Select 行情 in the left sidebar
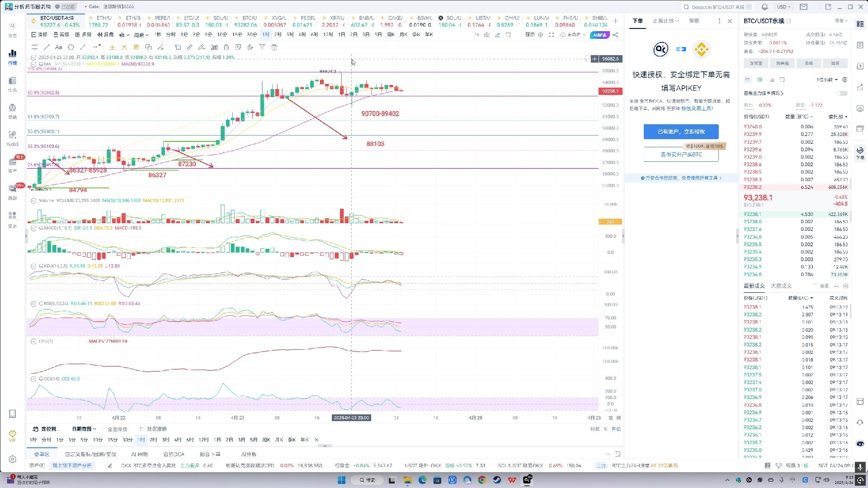The width and height of the screenshot is (868, 488). pyautogui.click(x=12, y=56)
